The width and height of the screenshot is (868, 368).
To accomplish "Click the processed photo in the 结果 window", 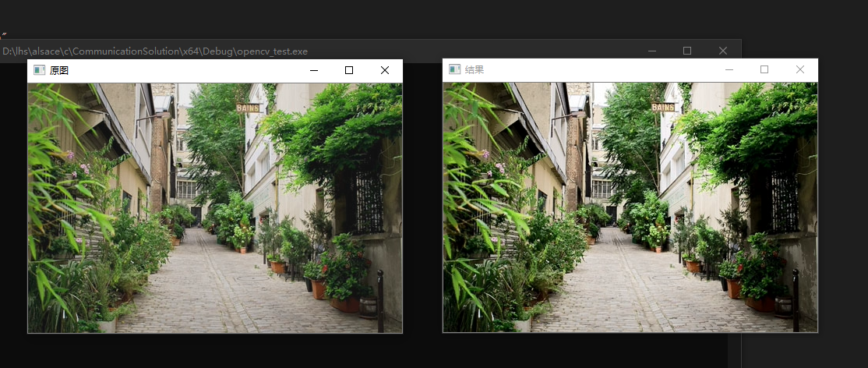I will coord(630,207).
